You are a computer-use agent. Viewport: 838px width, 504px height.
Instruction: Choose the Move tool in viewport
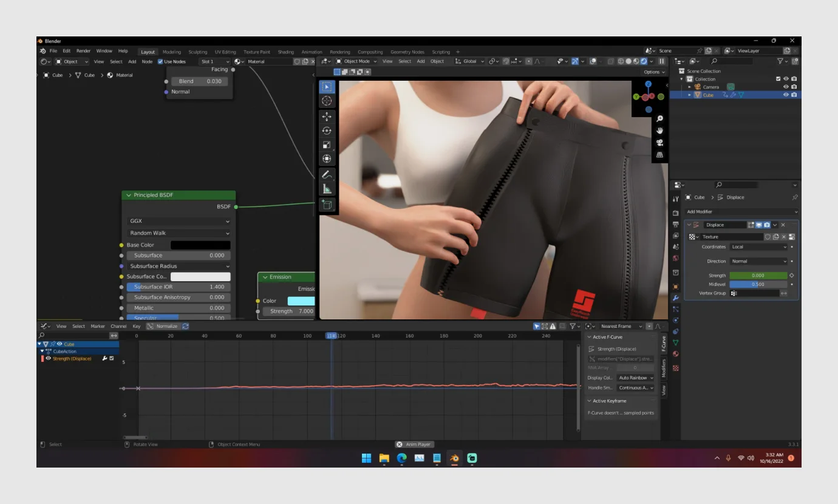pos(327,116)
